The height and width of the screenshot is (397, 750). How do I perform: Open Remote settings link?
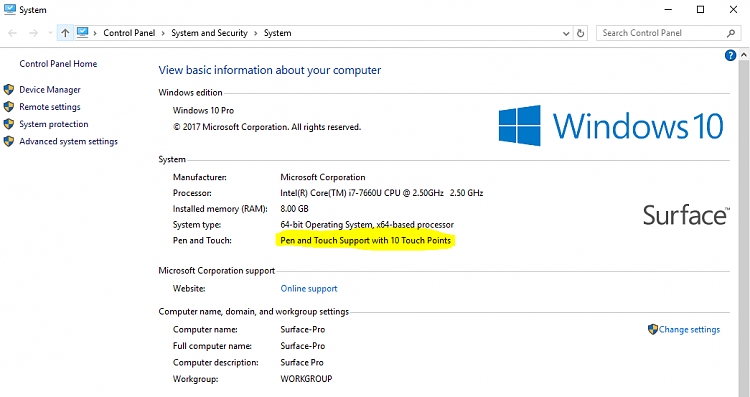50,107
